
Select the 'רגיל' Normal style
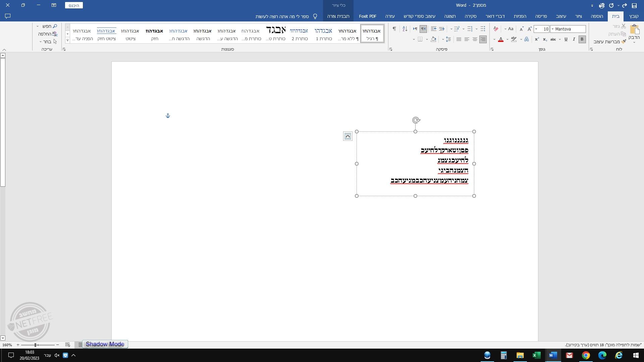click(x=372, y=34)
